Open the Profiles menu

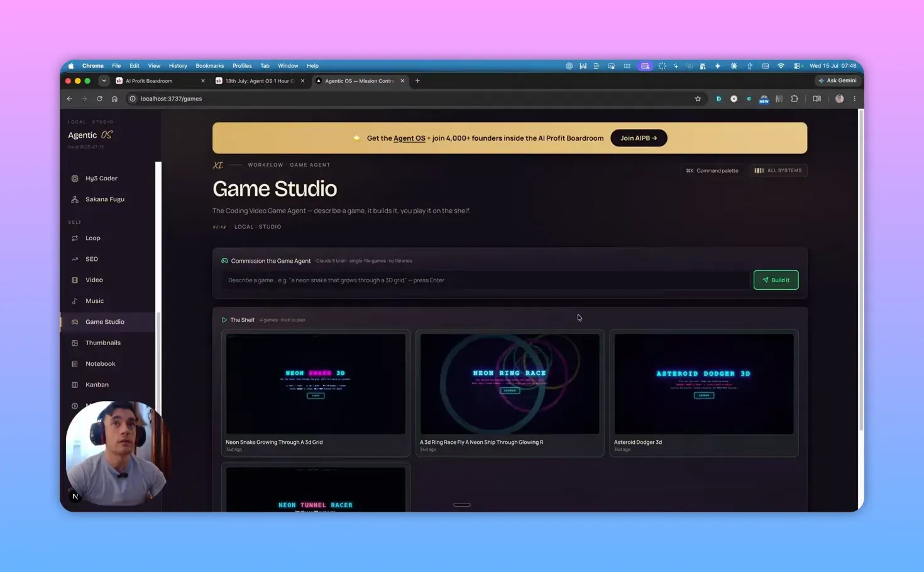[242, 66]
